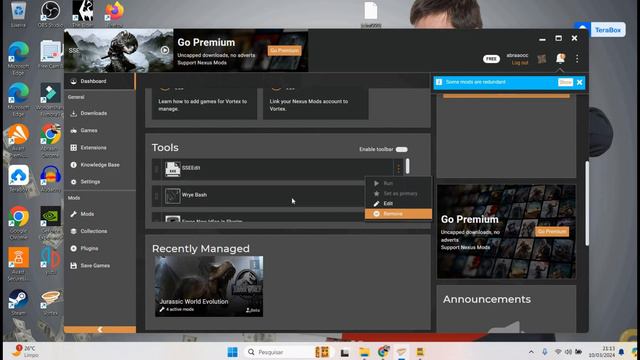Choose Remove from the context menu
The image size is (640, 360).
pyautogui.click(x=398, y=213)
